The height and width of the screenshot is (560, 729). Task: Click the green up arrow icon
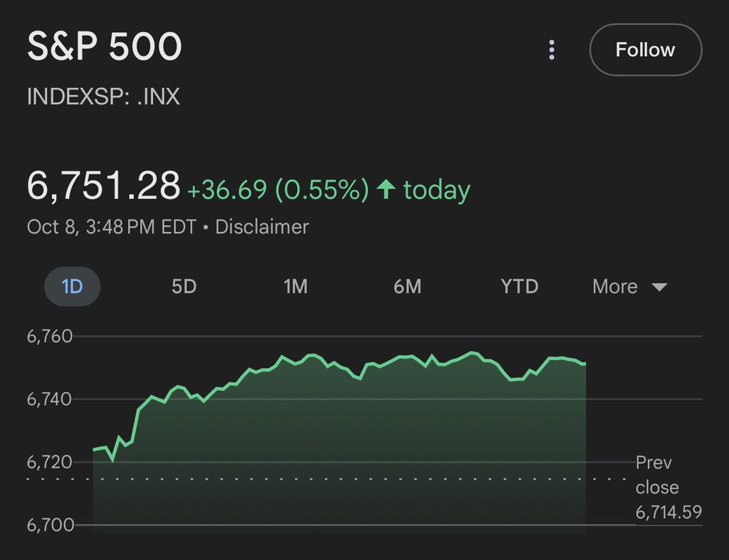[x=386, y=189]
